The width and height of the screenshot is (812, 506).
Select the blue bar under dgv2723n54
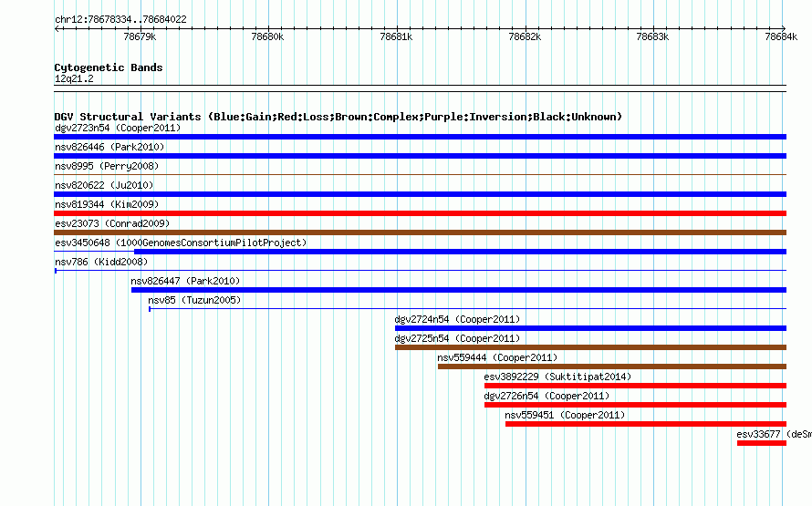[x=420, y=137]
